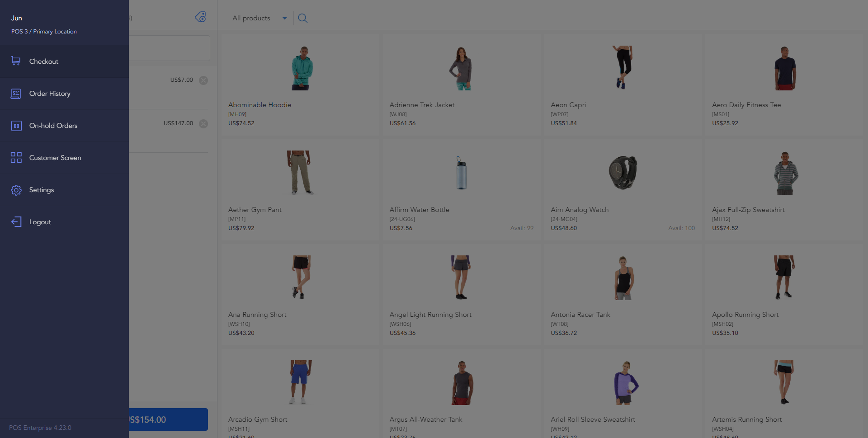Select the Aero Daily Fitness Tee image
The width and height of the screenshot is (868, 438).
click(x=784, y=68)
